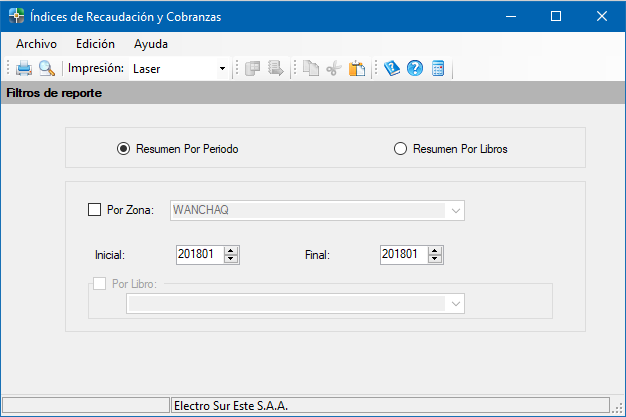Increase the Inicial period value

tap(231, 251)
